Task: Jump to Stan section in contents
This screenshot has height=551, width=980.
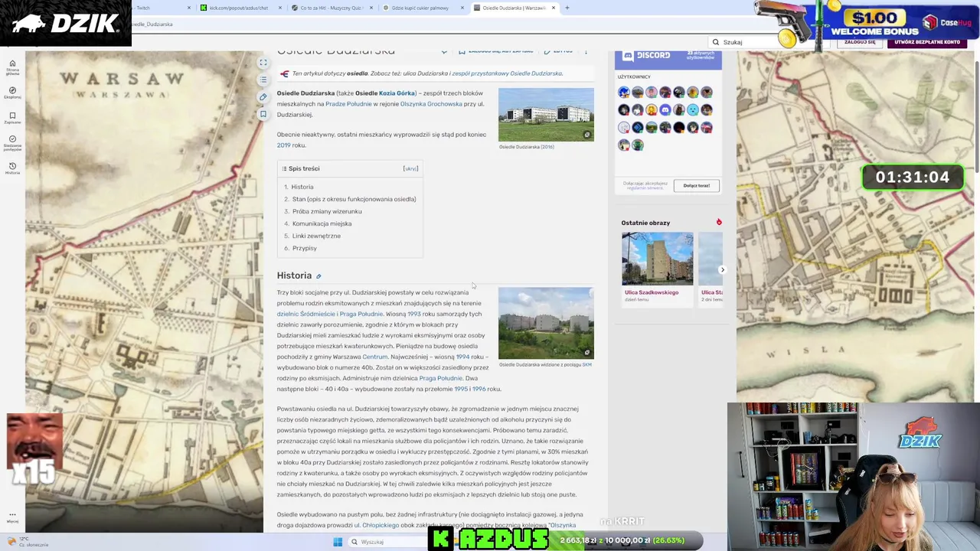Action: click(x=354, y=199)
